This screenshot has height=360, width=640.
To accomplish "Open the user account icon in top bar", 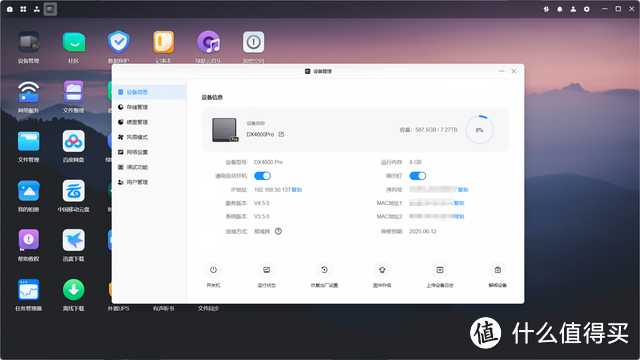I will pos(573,9).
